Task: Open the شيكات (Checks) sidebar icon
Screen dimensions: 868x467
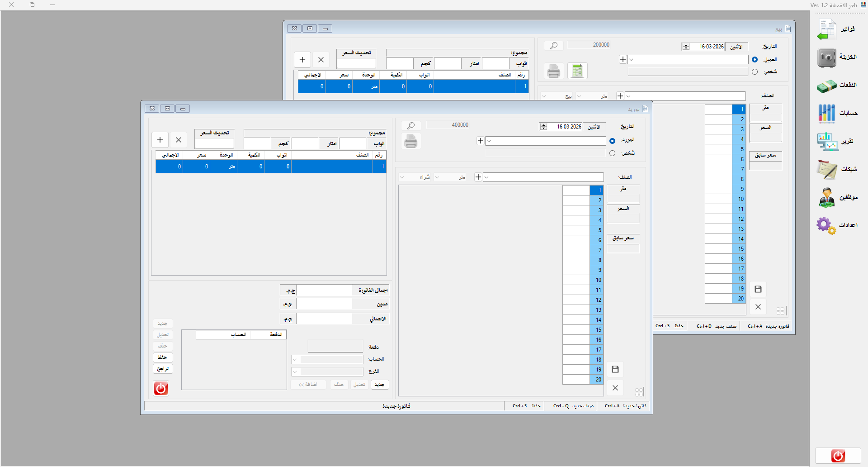Action: [827, 170]
